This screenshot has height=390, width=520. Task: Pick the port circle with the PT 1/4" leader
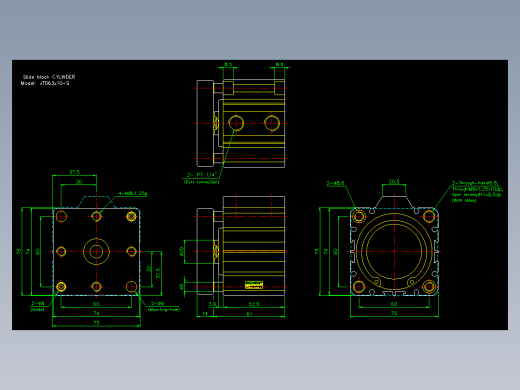[x=236, y=123]
